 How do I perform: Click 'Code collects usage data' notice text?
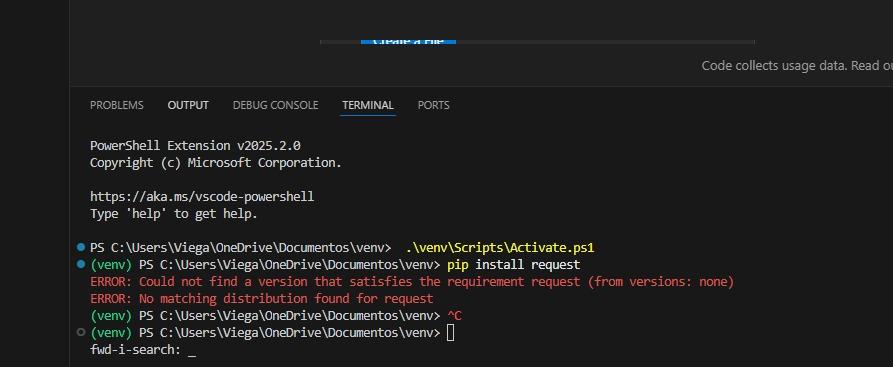tap(797, 66)
